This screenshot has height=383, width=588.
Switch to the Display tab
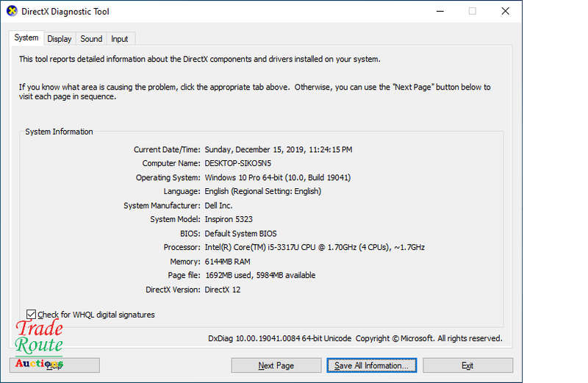[x=60, y=39]
